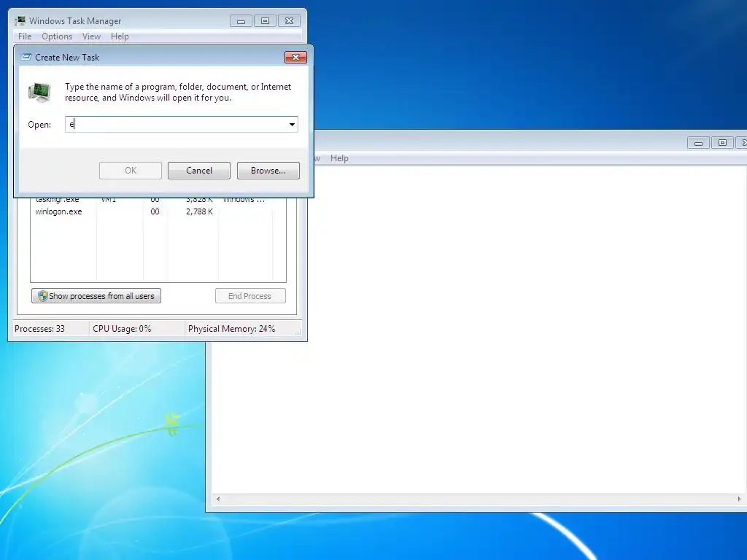Click right arrow of horizontal scrollbar
747x560 pixels.
coord(739,499)
